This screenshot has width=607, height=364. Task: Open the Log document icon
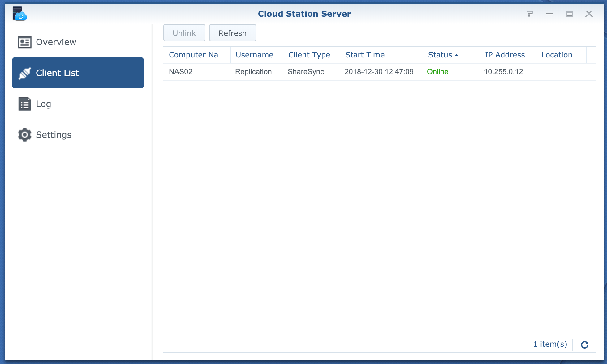pos(25,104)
